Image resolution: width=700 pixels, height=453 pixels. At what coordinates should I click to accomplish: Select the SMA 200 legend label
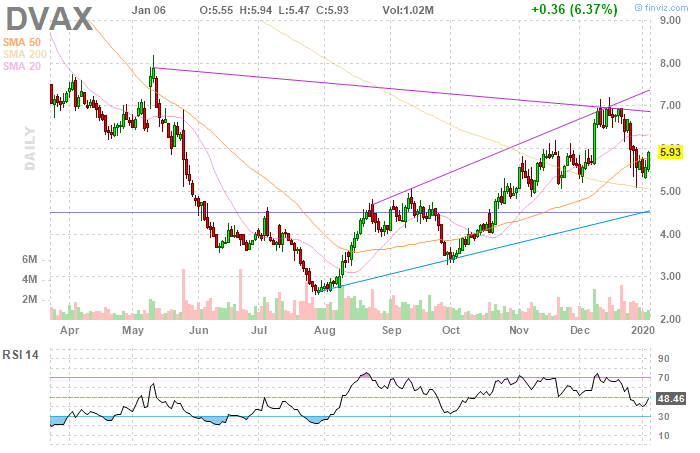pyautogui.click(x=25, y=54)
